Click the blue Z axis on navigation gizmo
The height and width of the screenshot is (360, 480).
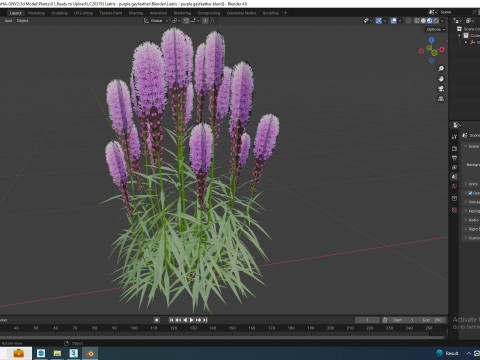tap(432, 40)
